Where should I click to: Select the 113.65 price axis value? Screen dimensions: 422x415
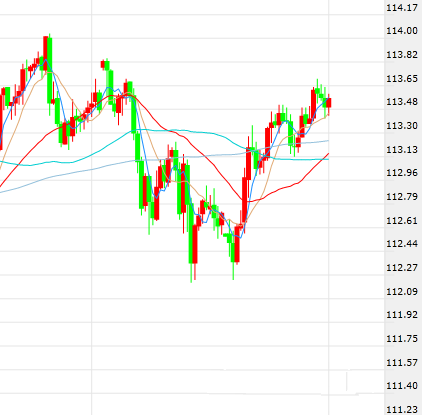(x=402, y=79)
